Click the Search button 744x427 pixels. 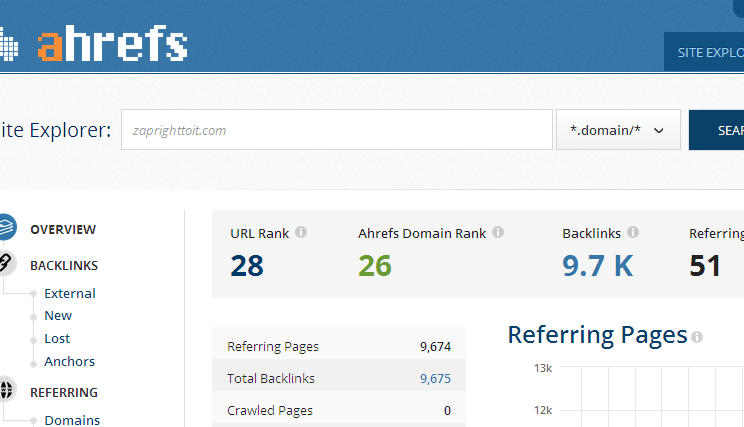tap(716, 130)
